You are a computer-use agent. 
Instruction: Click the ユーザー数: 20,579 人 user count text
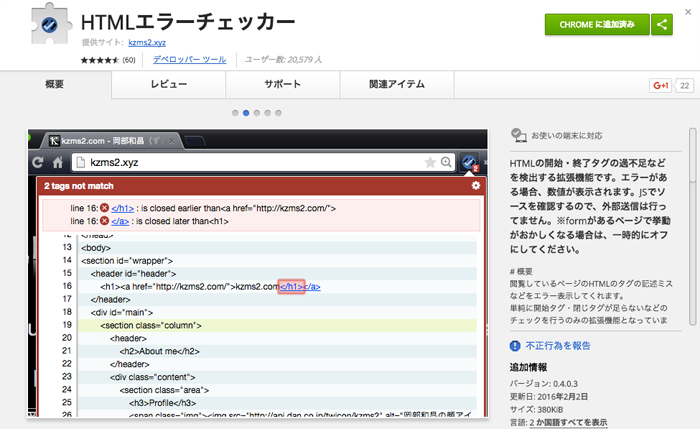point(283,59)
